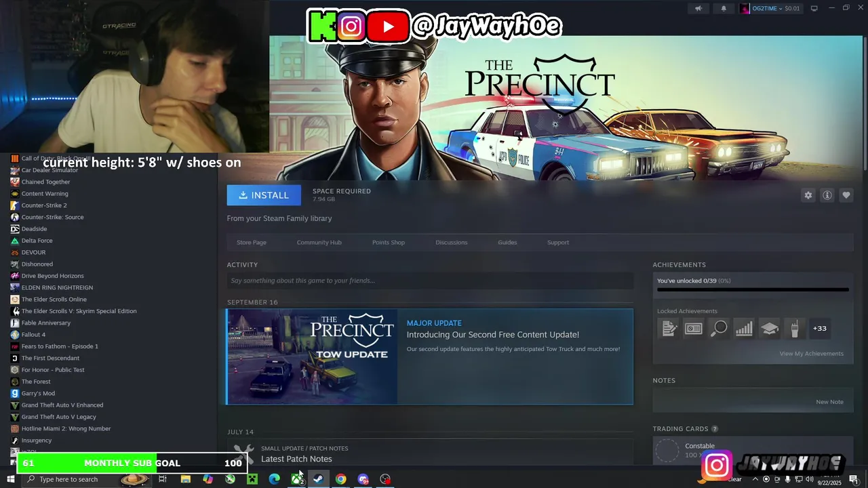
Task: Select the notepad locked achievement icon
Action: [669, 329]
